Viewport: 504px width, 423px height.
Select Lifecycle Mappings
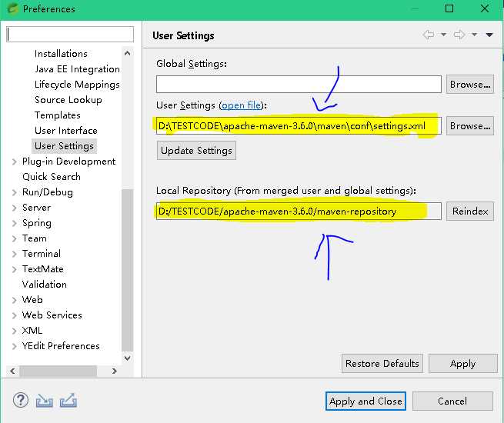(x=77, y=85)
